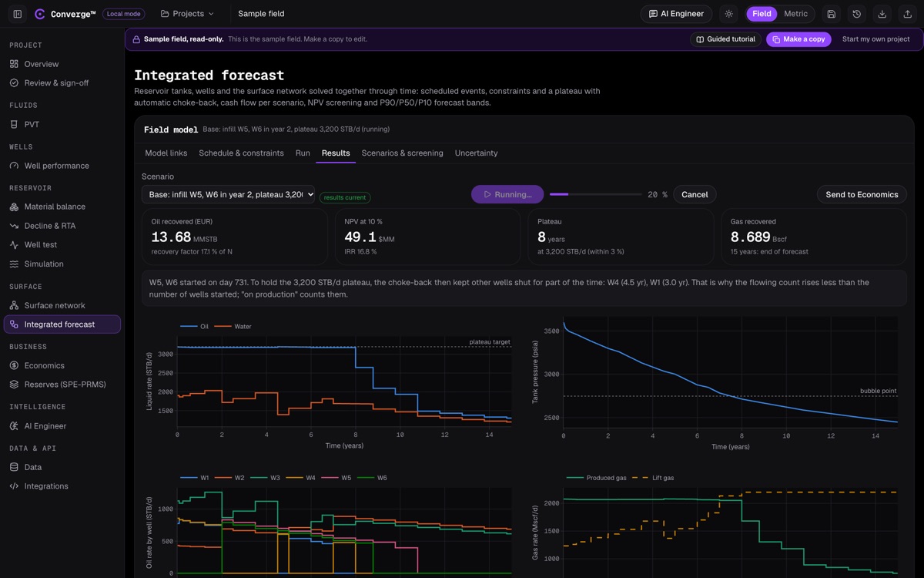Click the upload arrow icon
Screen dimensions: 924x578
[907, 14]
